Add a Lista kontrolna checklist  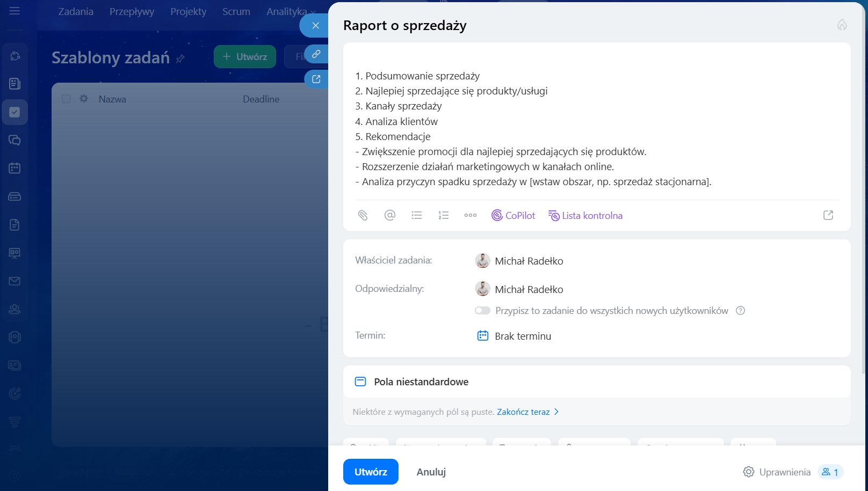pos(585,215)
